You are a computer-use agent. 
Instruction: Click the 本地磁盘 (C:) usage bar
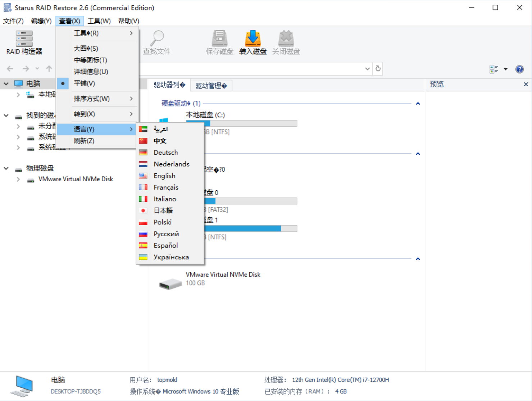coord(241,123)
